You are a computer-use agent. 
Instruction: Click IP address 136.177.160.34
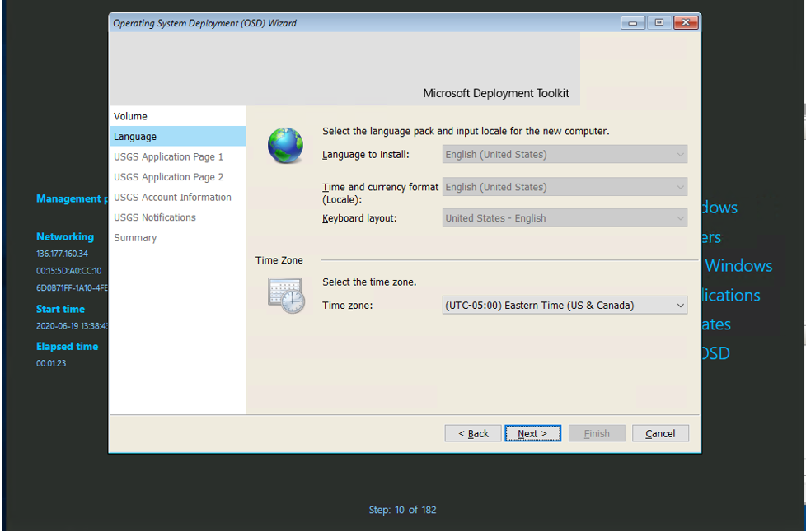tap(62, 254)
